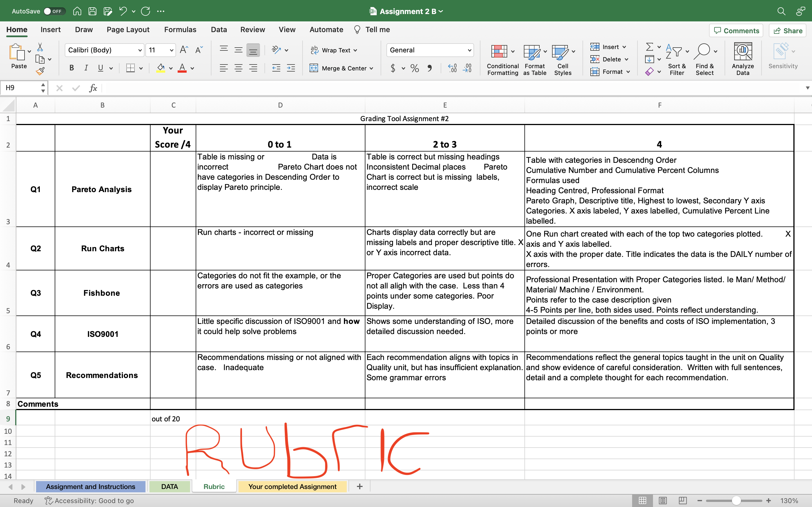
Task: Click the Share button
Action: (787, 30)
